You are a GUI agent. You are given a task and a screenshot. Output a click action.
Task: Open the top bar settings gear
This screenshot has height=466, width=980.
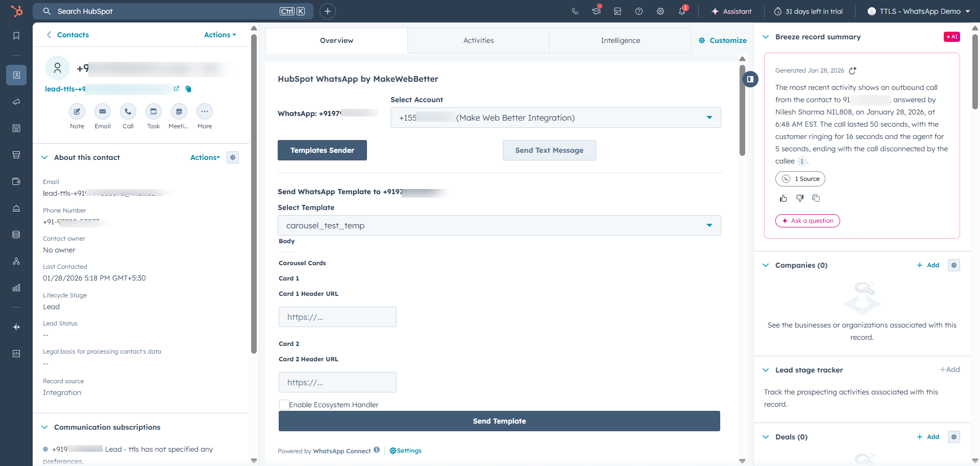[660, 11]
